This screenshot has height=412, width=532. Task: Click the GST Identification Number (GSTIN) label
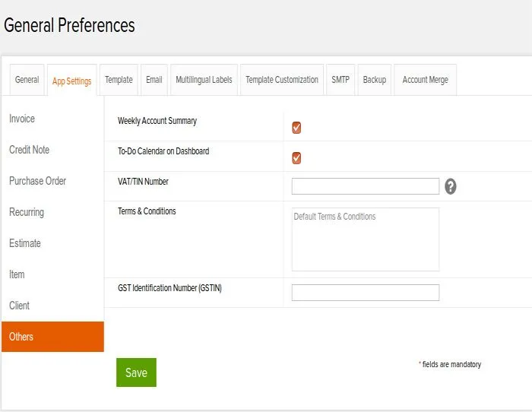click(x=169, y=288)
